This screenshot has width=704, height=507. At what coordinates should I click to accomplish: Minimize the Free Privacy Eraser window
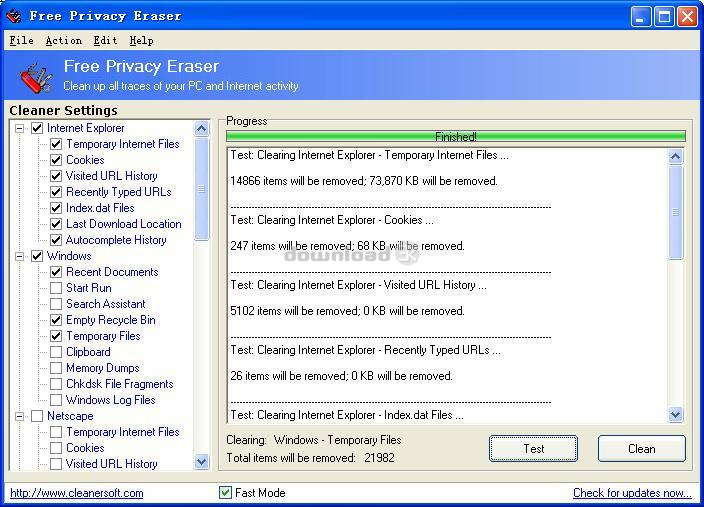(643, 16)
